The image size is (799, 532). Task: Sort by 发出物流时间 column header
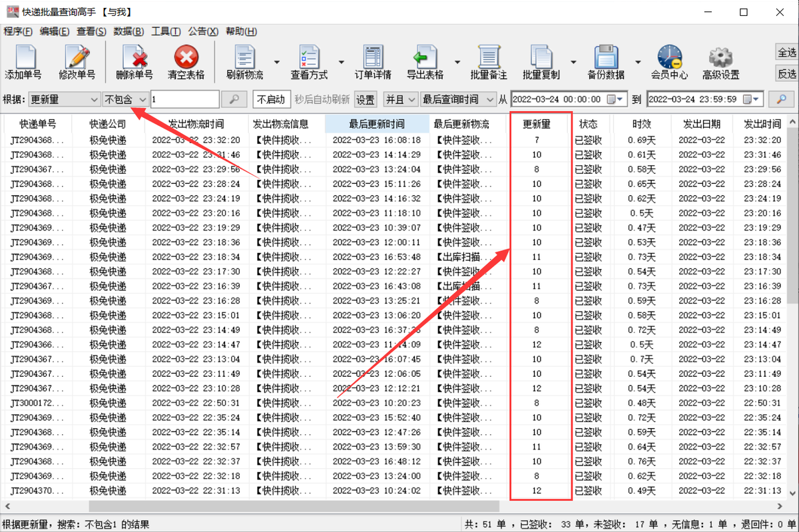click(x=196, y=124)
